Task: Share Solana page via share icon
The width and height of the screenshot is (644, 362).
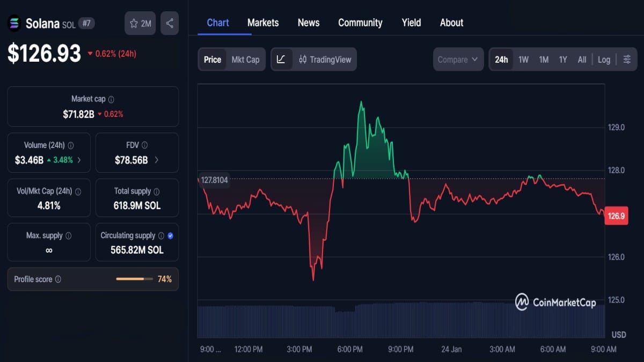Action: click(170, 23)
